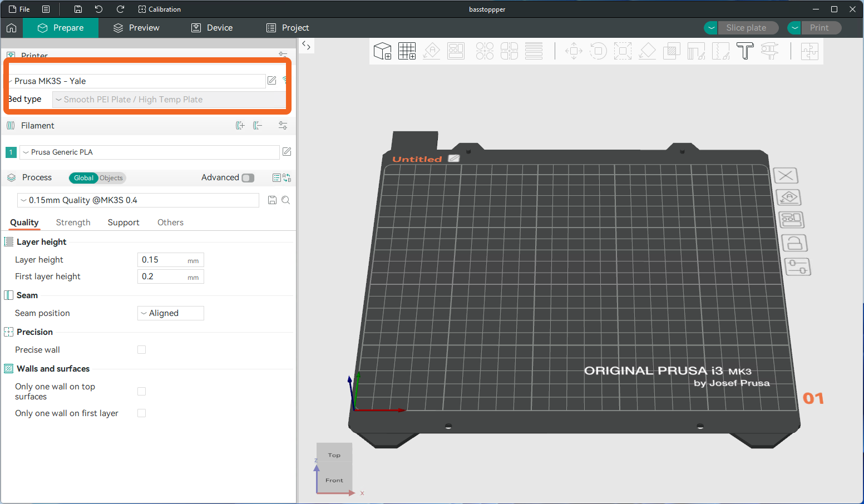Select the Add object cube icon
Image resolution: width=864 pixels, height=504 pixels.
pyautogui.click(x=382, y=51)
